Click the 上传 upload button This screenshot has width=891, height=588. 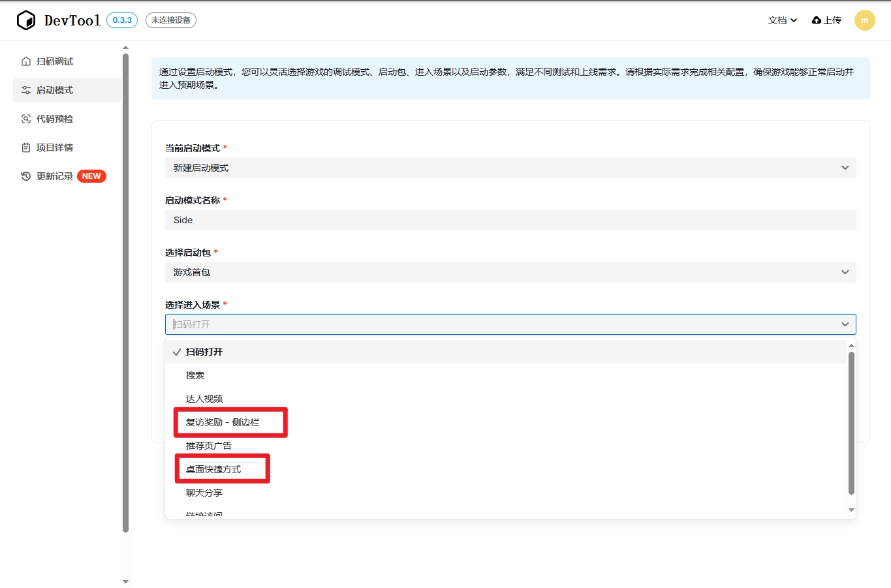click(826, 20)
